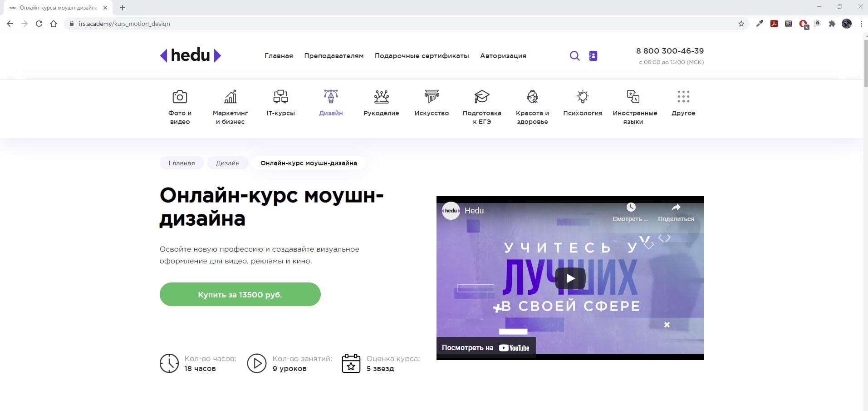
Task: Click Онлайн-курс моушн-дизайна breadcrumb
Action: coord(309,163)
